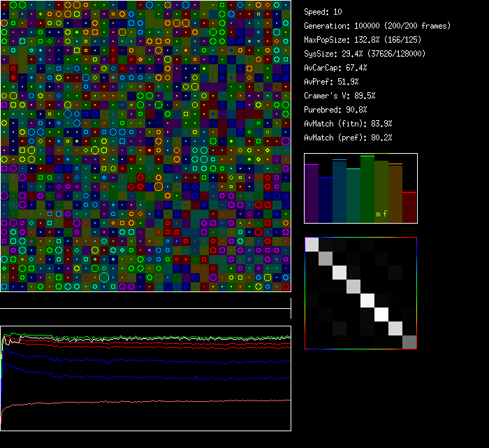Screen dimensions: 489x448
Task: Click the empty strip above the line graph
Action: click(x=145, y=301)
